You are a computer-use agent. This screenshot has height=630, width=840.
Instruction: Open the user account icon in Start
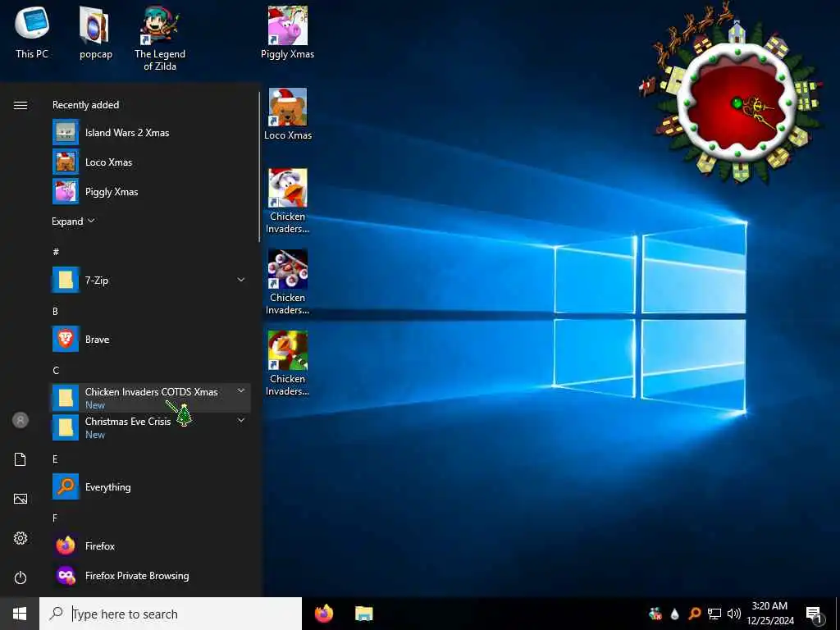21,420
